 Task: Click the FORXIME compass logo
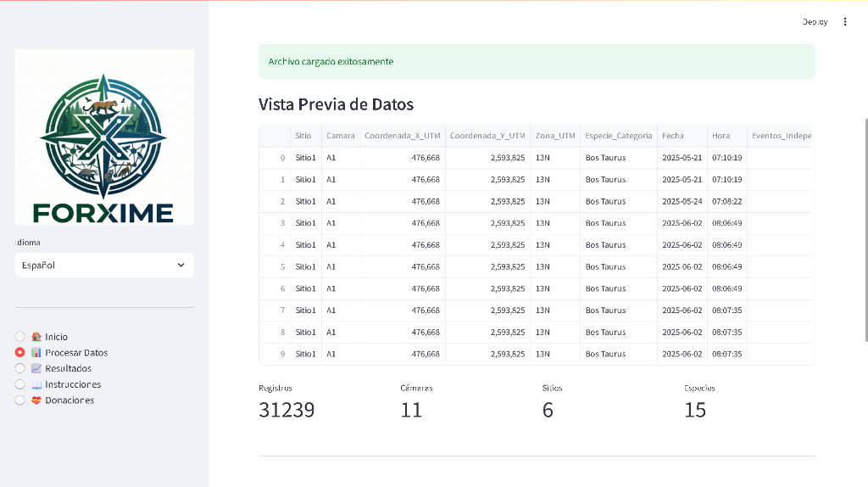click(104, 137)
